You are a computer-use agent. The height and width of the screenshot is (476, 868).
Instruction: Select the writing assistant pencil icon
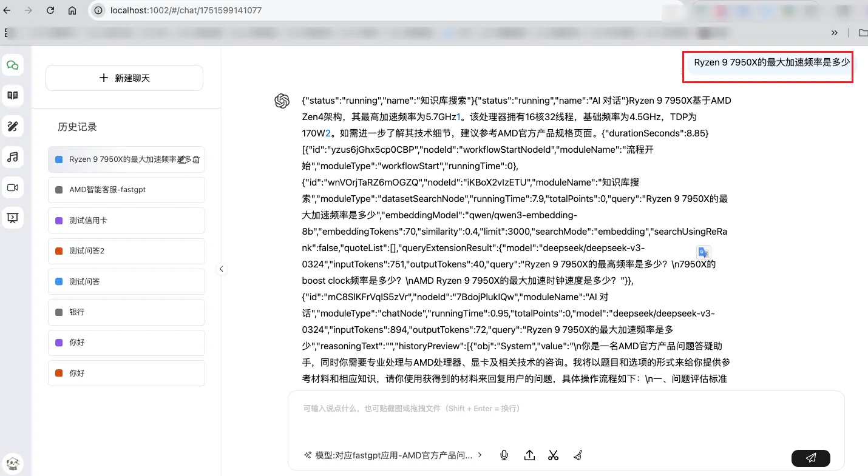click(13, 126)
